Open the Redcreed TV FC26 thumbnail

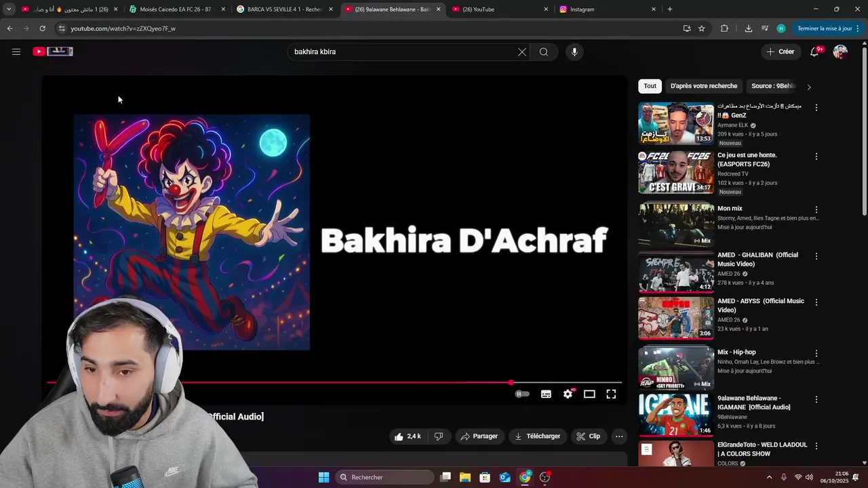click(676, 171)
